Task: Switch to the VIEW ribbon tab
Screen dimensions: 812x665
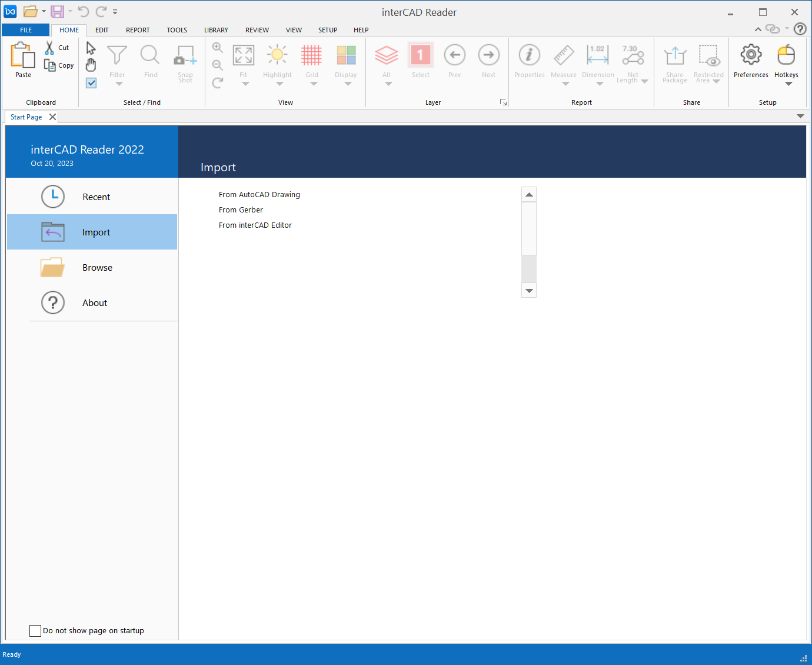Action: click(294, 30)
